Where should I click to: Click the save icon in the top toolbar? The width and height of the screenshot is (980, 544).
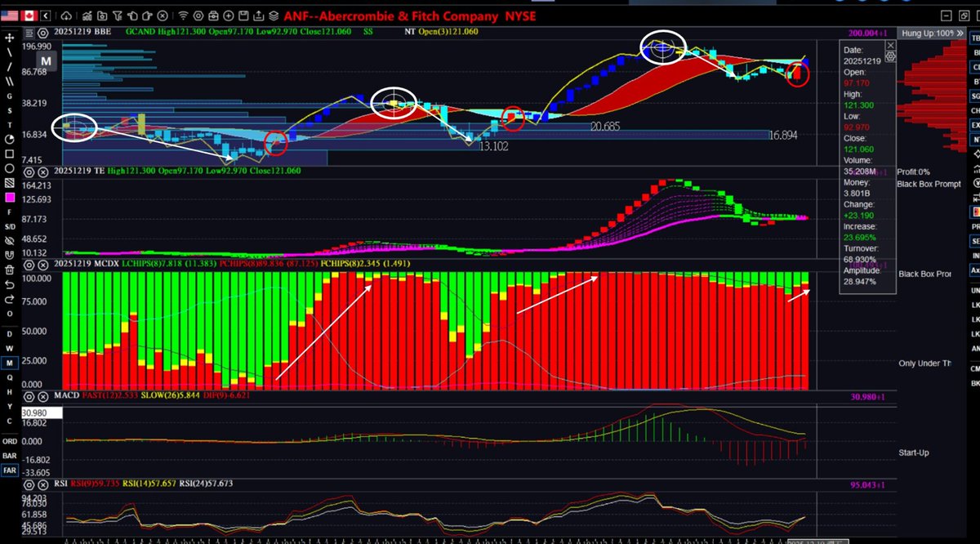[243, 15]
